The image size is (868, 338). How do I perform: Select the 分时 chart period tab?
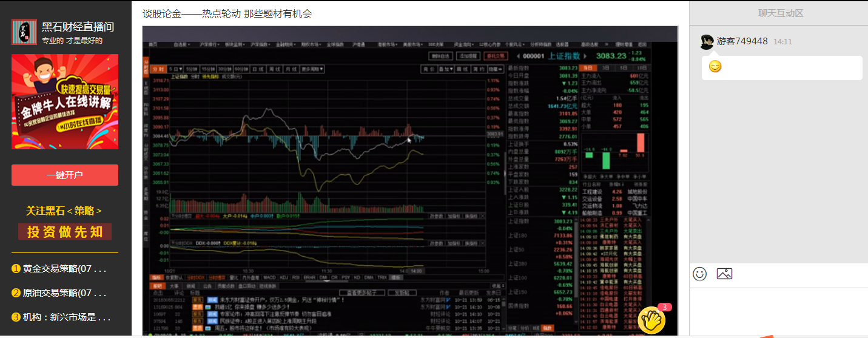coord(158,69)
